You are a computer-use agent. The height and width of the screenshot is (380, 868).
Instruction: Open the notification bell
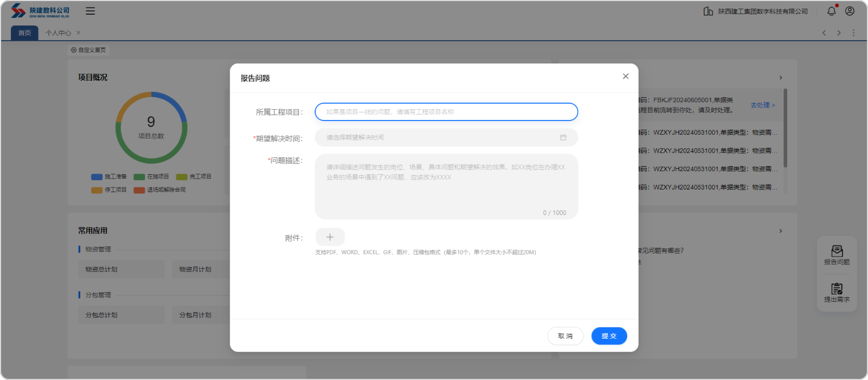(831, 11)
